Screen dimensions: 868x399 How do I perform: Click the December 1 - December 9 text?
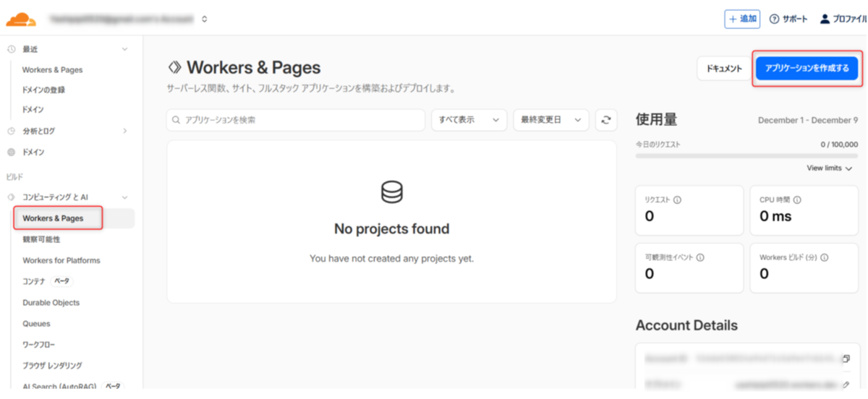808,120
